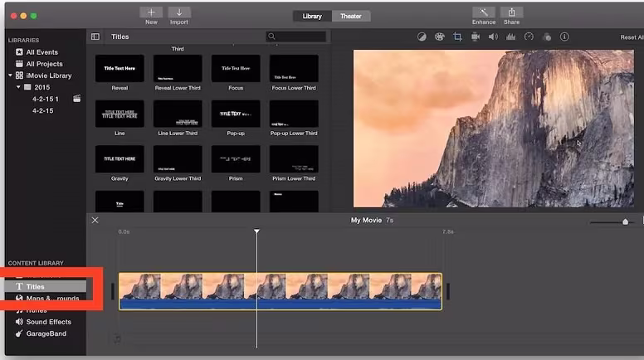
Task: Select the Yosemite clip in the timeline
Action: pos(281,291)
